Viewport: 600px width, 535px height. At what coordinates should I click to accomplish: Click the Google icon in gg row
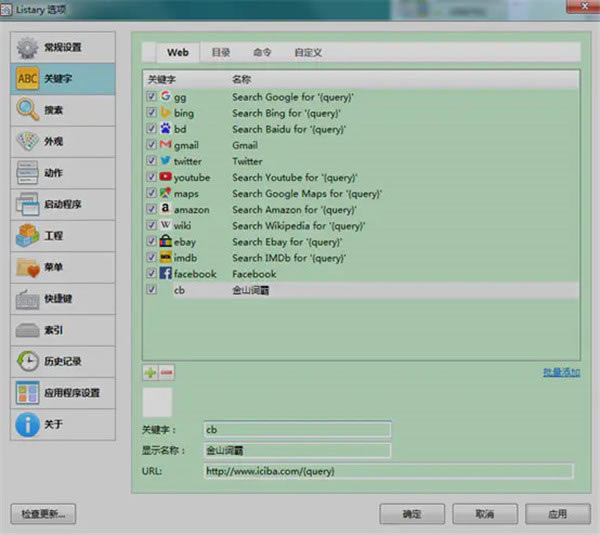click(x=165, y=96)
